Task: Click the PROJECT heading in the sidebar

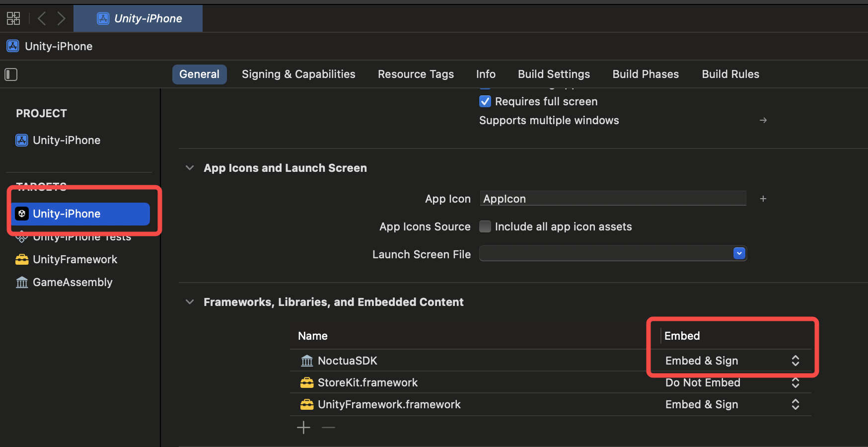Action: pyautogui.click(x=41, y=113)
